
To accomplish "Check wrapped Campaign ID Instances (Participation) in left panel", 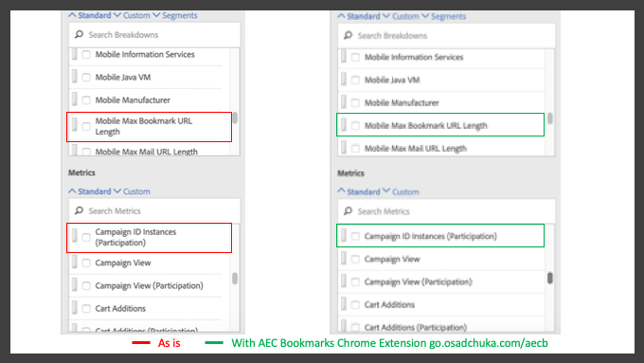I will [x=86, y=237].
